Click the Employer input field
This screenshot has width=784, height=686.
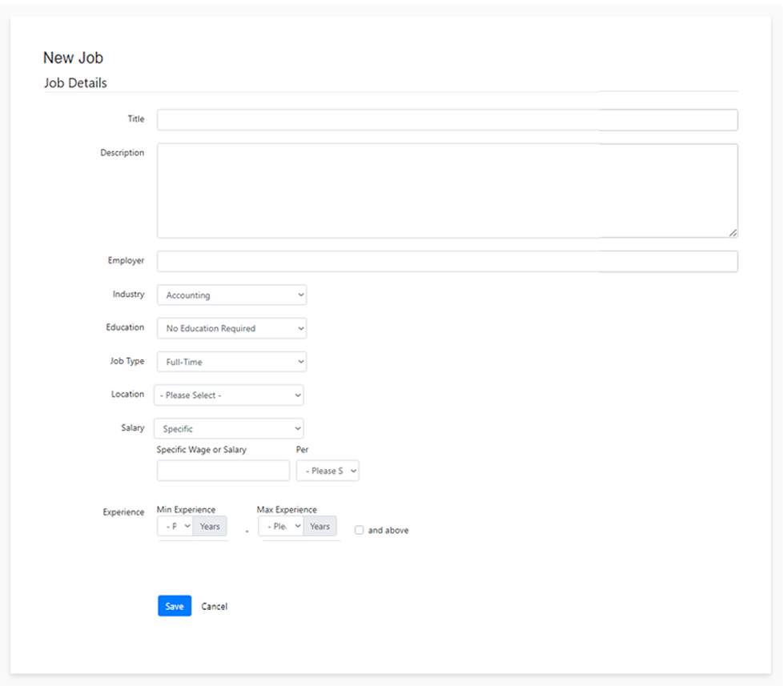[447, 262]
